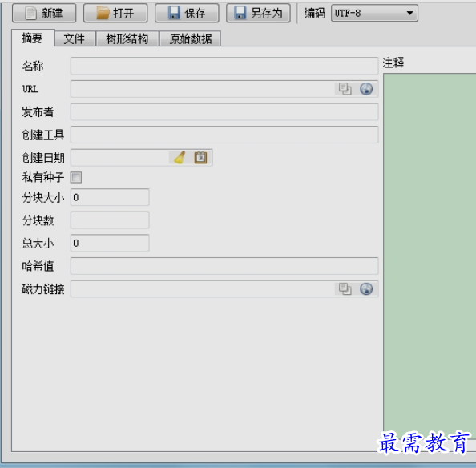This screenshot has width=476, height=468.
Task: Click the 哈希值 field
Action: tap(224, 266)
